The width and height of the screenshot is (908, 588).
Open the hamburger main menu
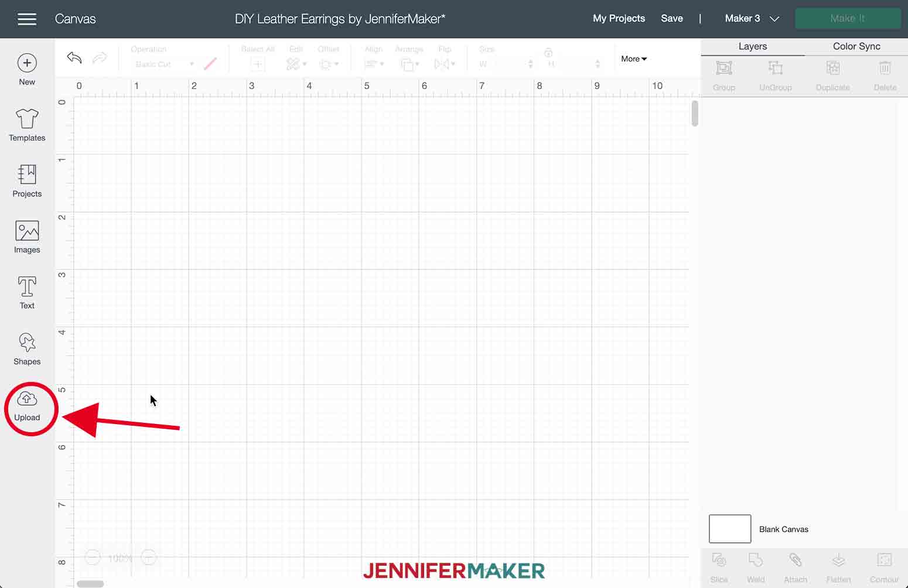[27, 19]
